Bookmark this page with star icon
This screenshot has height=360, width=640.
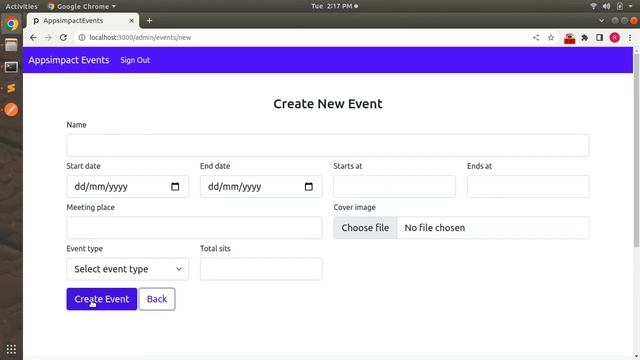551,38
